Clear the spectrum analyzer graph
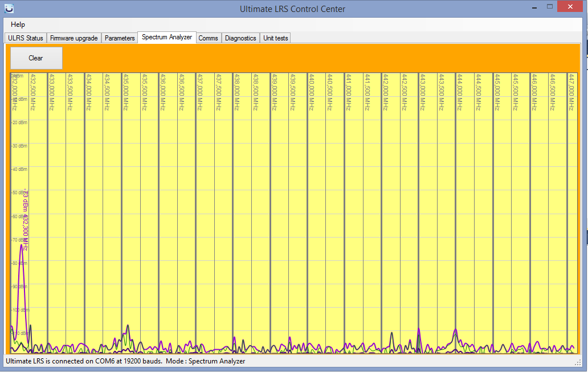 pos(36,58)
